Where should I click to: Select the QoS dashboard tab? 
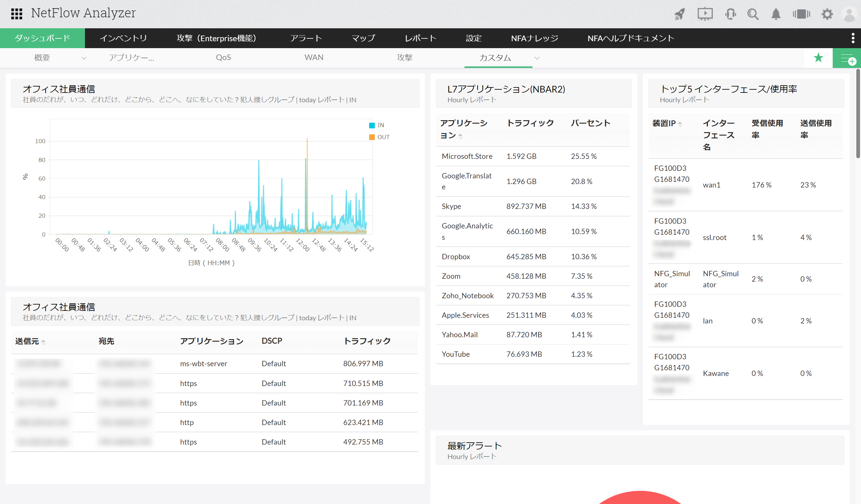tap(223, 57)
